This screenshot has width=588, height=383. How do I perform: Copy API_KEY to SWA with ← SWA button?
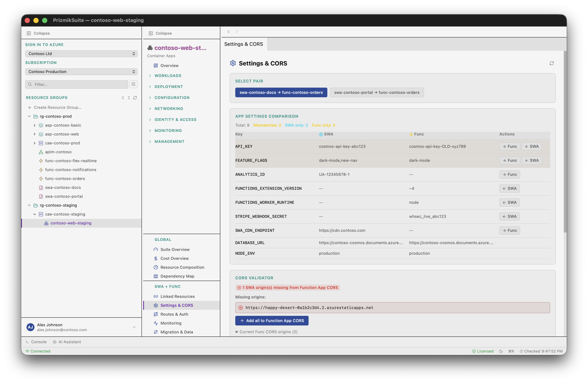532,146
